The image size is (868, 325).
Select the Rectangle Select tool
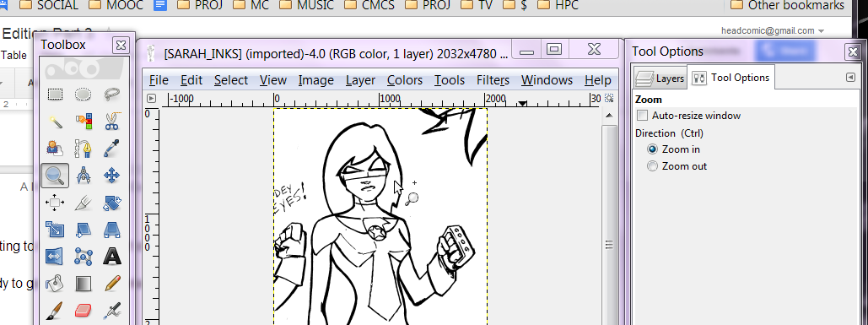pyautogui.click(x=55, y=95)
